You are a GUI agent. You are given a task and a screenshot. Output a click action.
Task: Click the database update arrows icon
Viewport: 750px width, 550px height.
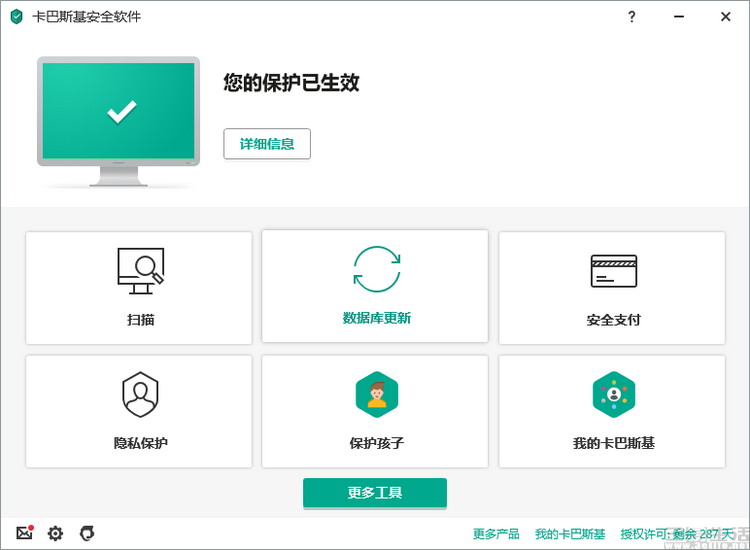click(x=376, y=269)
